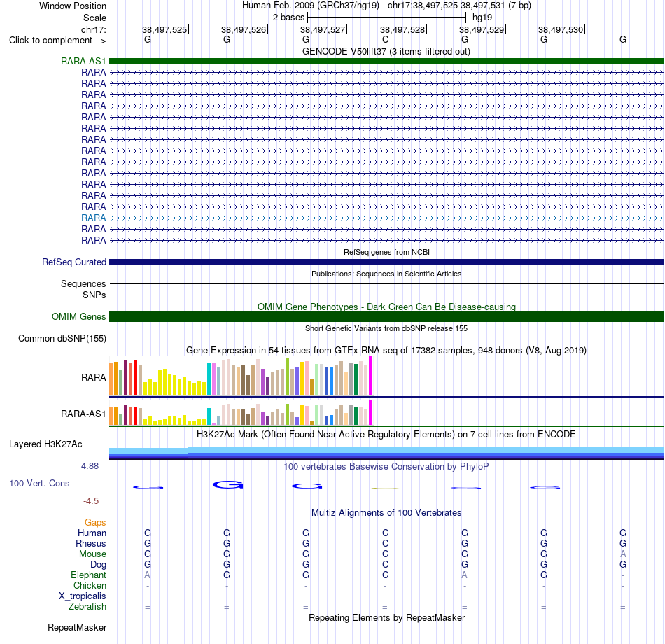
Task: Click the orange 'Gaps' label
Action: point(95,523)
